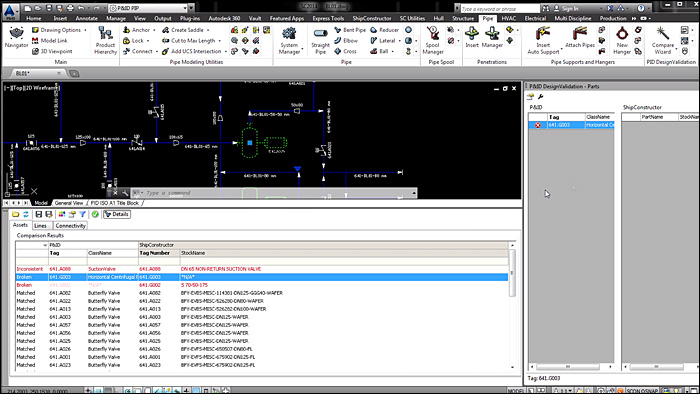Screen dimensions: 700x394
Task: Click the Details button
Action: 117,214
